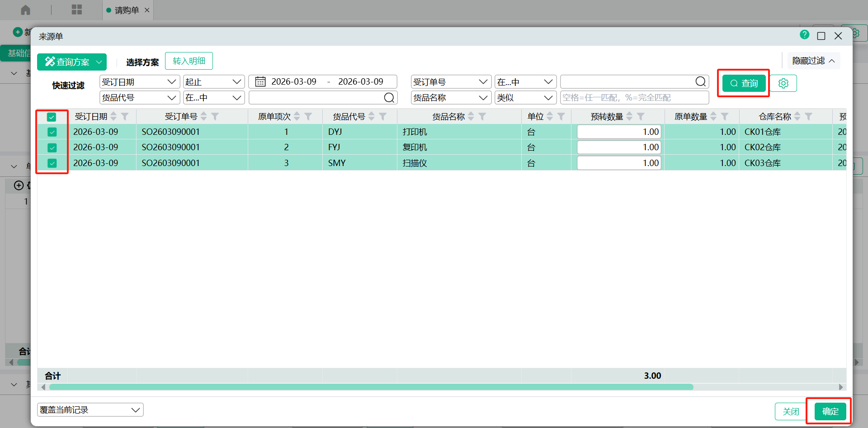Toggle the select-all header checkbox
The image size is (868, 428).
(52, 117)
